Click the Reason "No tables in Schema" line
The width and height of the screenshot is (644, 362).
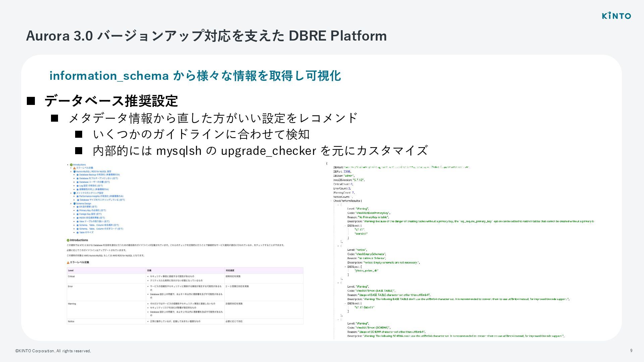coord(367,258)
